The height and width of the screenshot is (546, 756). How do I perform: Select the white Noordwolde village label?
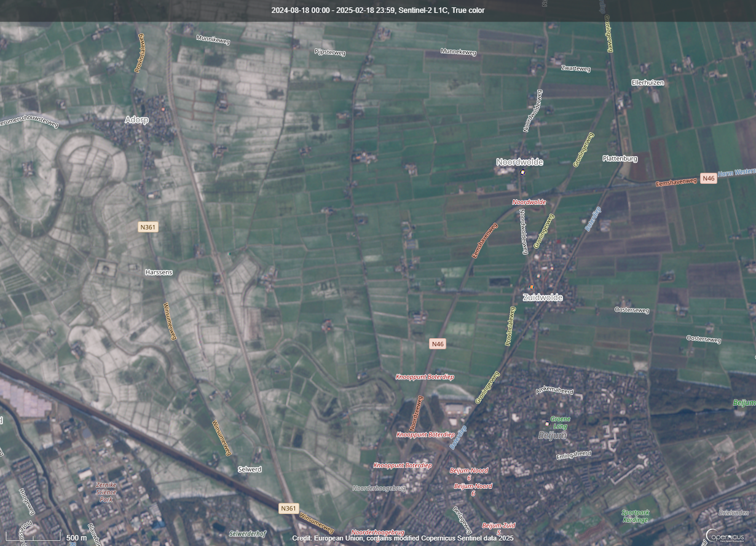[x=520, y=162]
